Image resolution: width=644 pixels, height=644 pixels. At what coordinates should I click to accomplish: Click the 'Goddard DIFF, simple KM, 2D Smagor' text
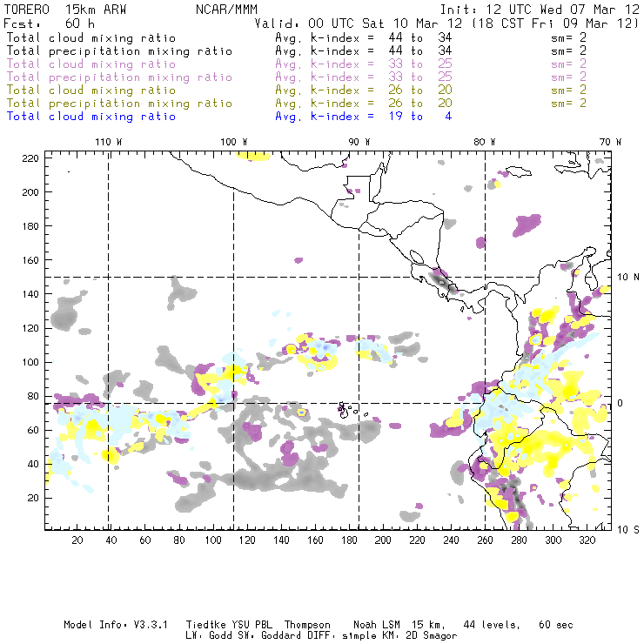click(x=359, y=636)
